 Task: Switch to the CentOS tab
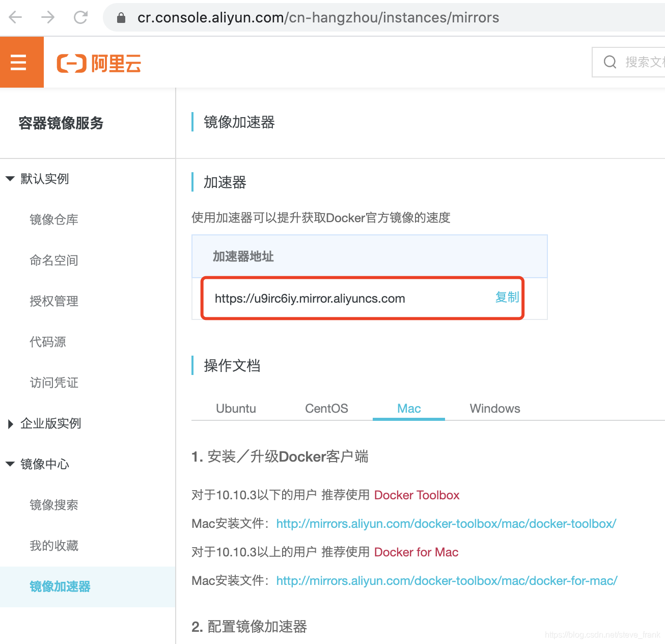tap(326, 409)
